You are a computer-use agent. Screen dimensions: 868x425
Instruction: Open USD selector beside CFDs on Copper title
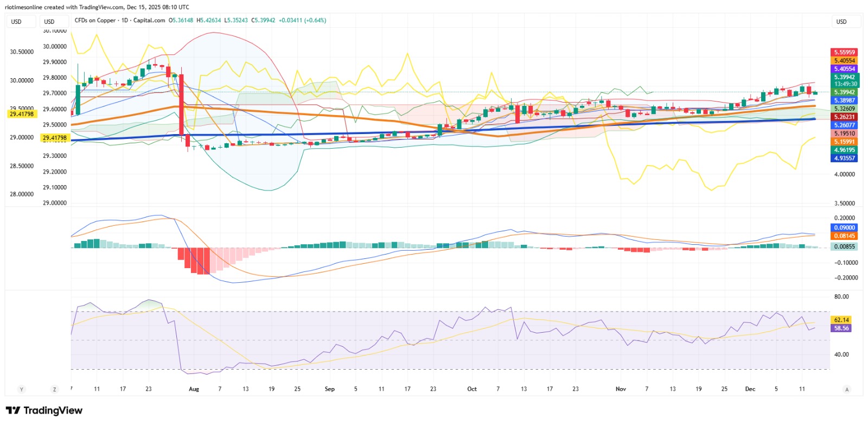point(54,22)
